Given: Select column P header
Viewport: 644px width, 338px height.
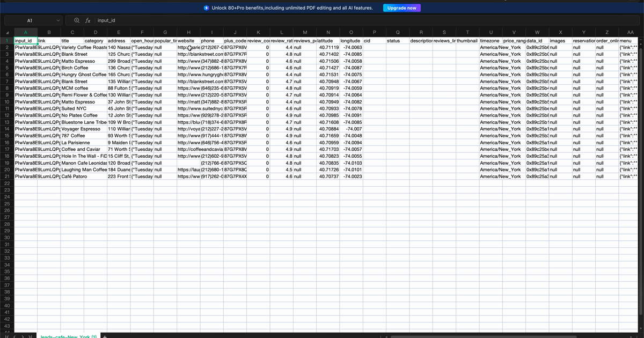Looking at the screenshot, I should 375,33.
